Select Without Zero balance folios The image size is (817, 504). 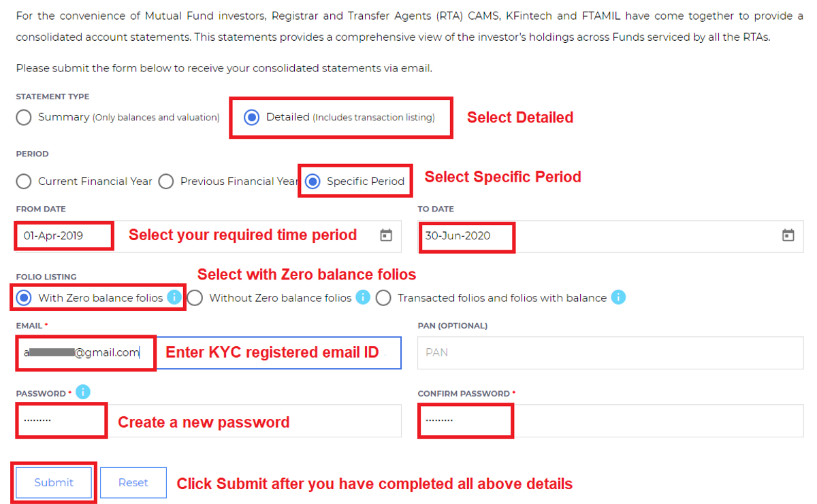tap(195, 298)
